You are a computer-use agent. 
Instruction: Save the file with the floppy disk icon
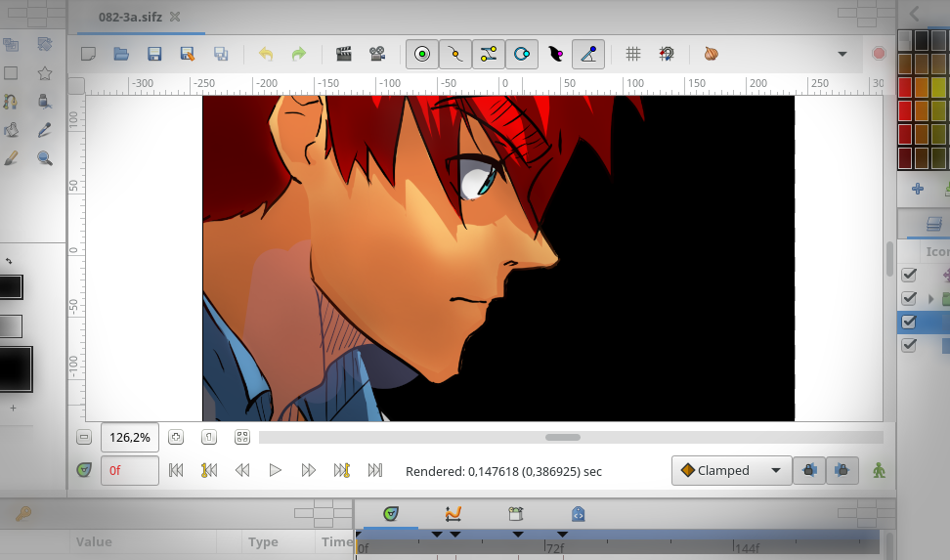tap(154, 54)
